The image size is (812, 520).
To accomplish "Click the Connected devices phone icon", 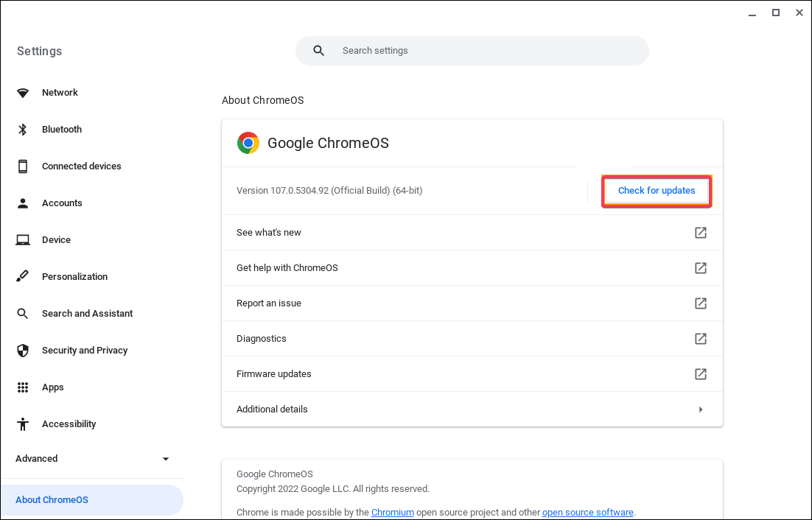I will click(23, 166).
